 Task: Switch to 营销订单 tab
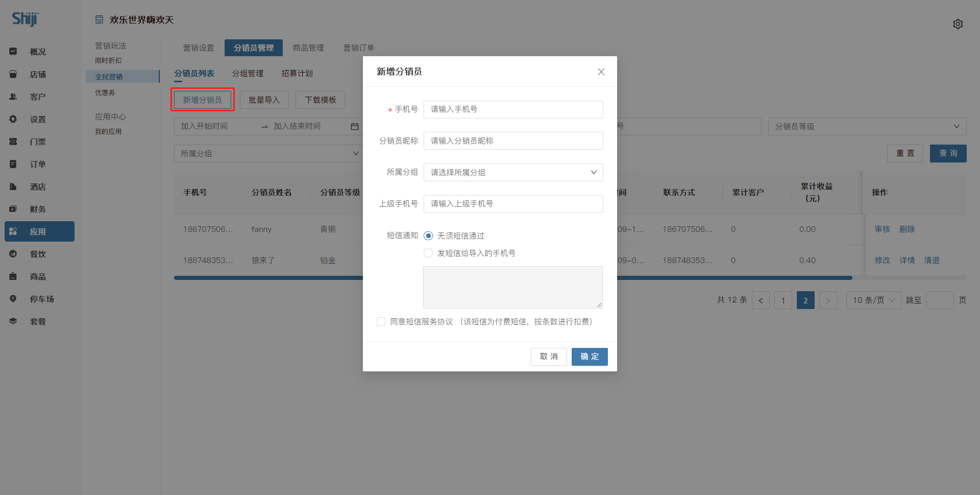359,48
